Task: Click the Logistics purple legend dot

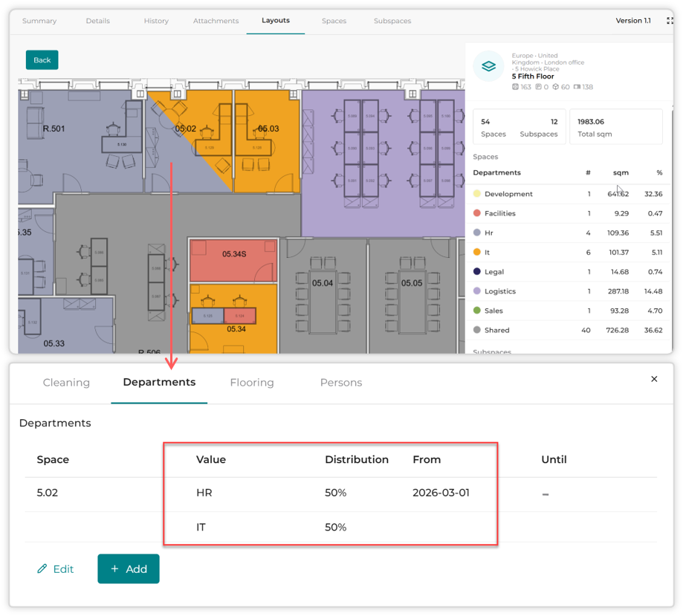Action: pos(477,291)
